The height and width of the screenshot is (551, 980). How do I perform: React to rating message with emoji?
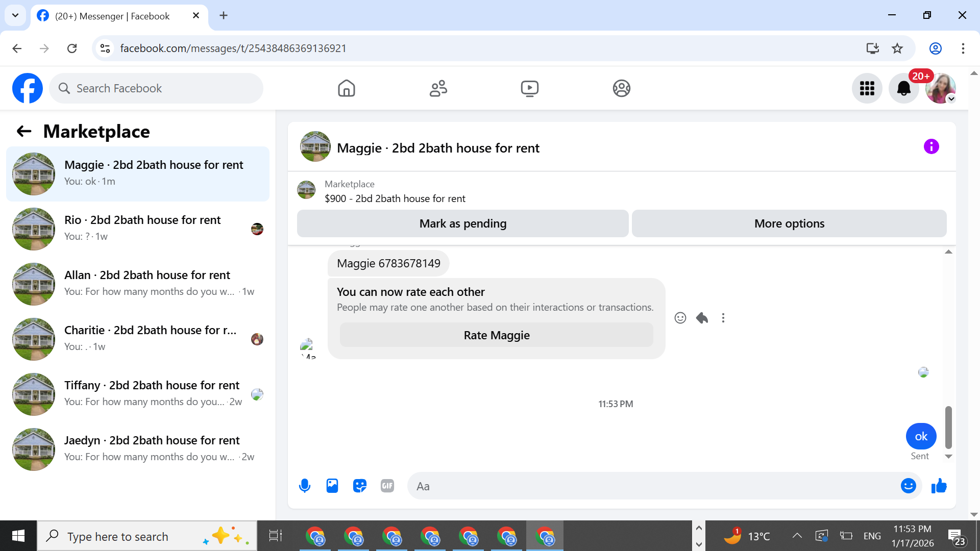point(680,318)
